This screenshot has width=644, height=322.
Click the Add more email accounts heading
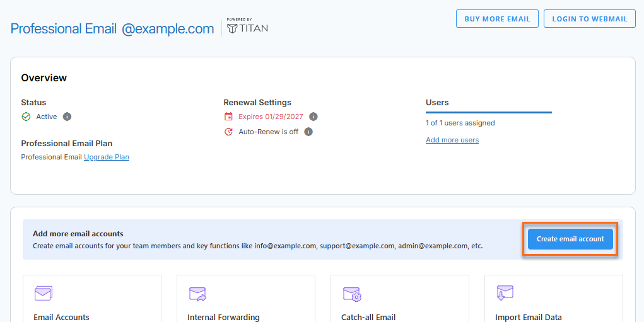point(78,234)
